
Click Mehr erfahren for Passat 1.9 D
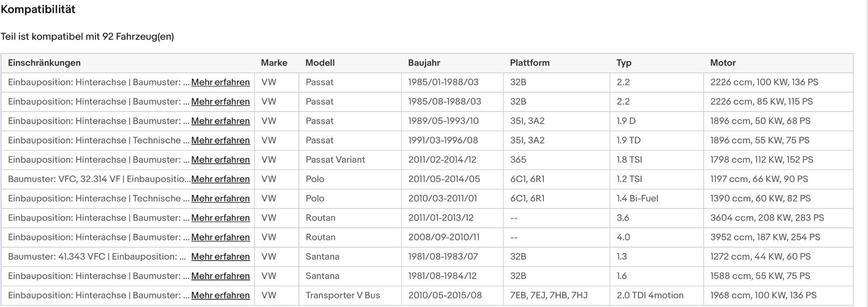[x=220, y=121]
